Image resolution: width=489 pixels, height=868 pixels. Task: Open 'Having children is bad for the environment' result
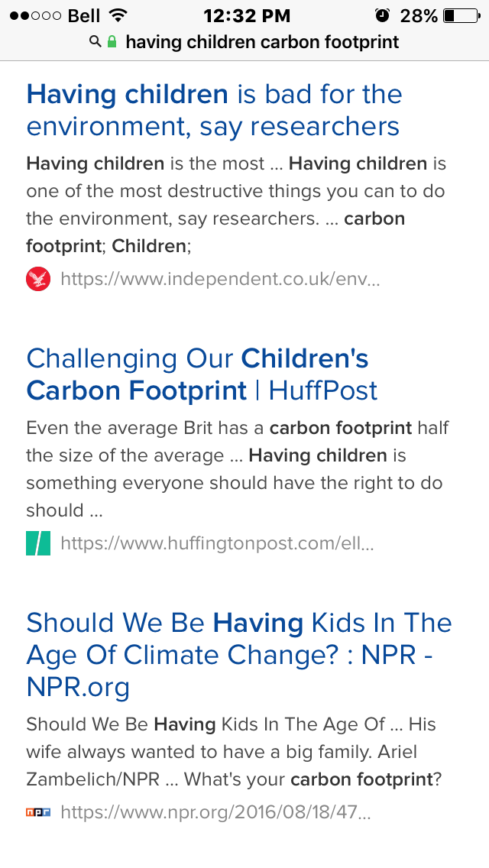pyautogui.click(x=214, y=110)
